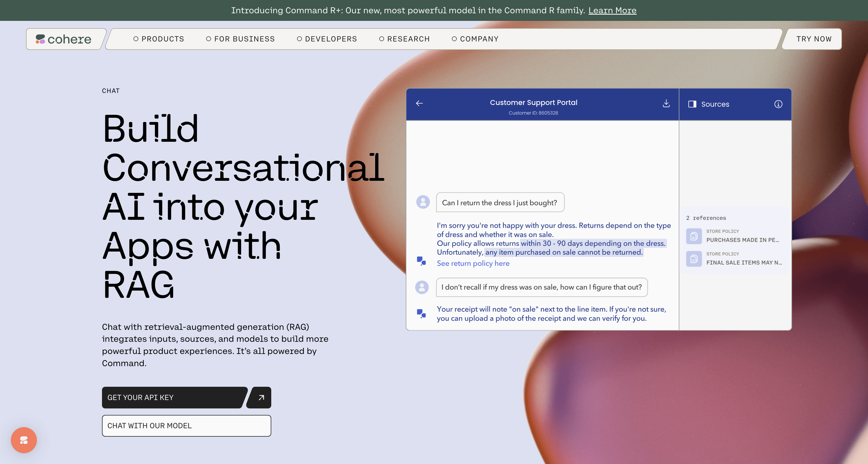Image resolution: width=868 pixels, height=464 pixels.
Task: Open the 'See return policy here' link
Action: pos(473,263)
